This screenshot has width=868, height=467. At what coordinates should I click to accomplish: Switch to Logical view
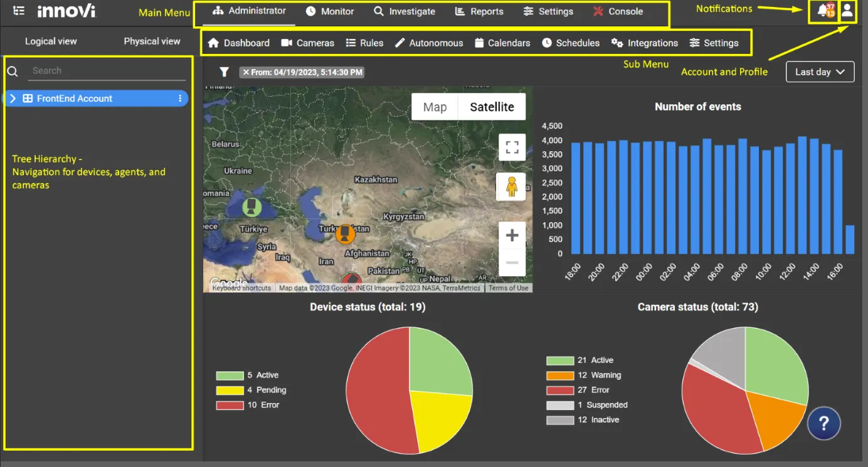coord(51,41)
